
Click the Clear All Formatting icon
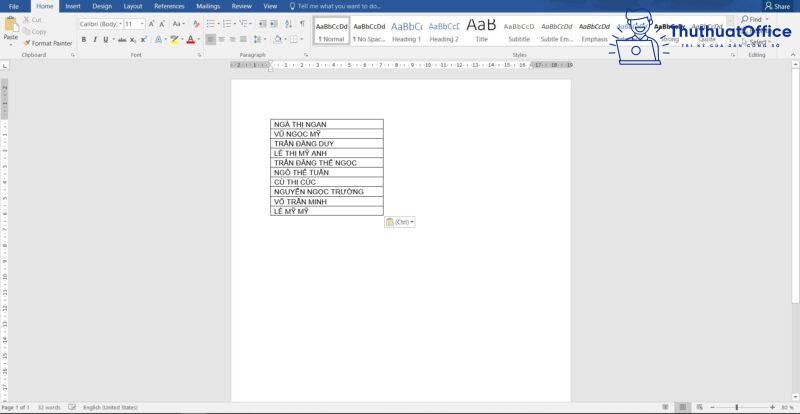click(196, 24)
